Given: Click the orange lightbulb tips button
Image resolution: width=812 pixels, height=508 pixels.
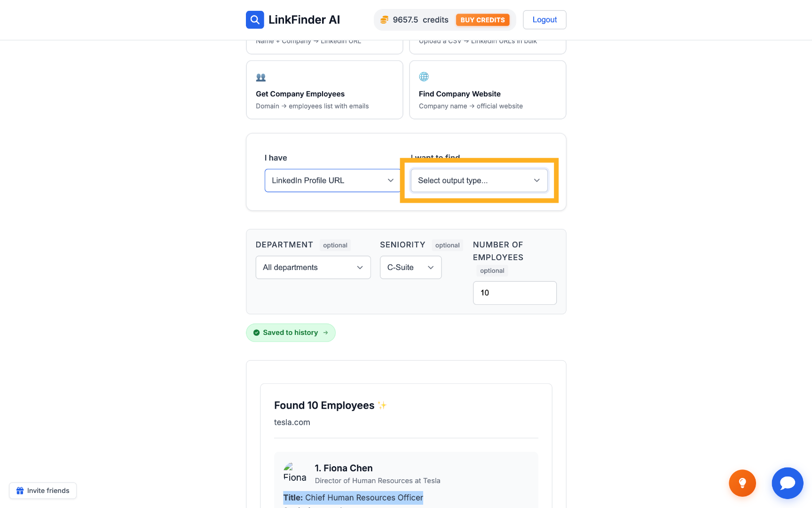Looking at the screenshot, I should [x=742, y=483].
